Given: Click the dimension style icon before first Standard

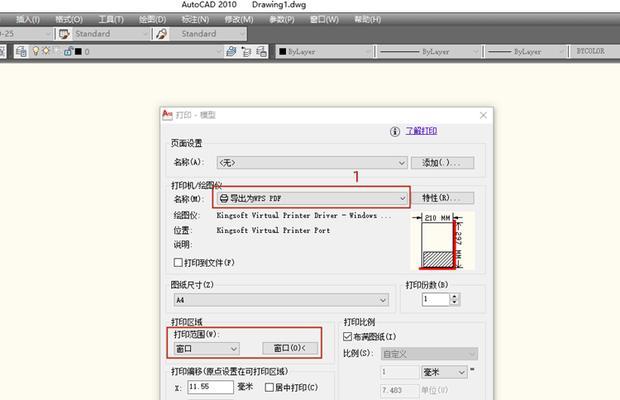Looking at the screenshot, I should (x=64, y=34).
